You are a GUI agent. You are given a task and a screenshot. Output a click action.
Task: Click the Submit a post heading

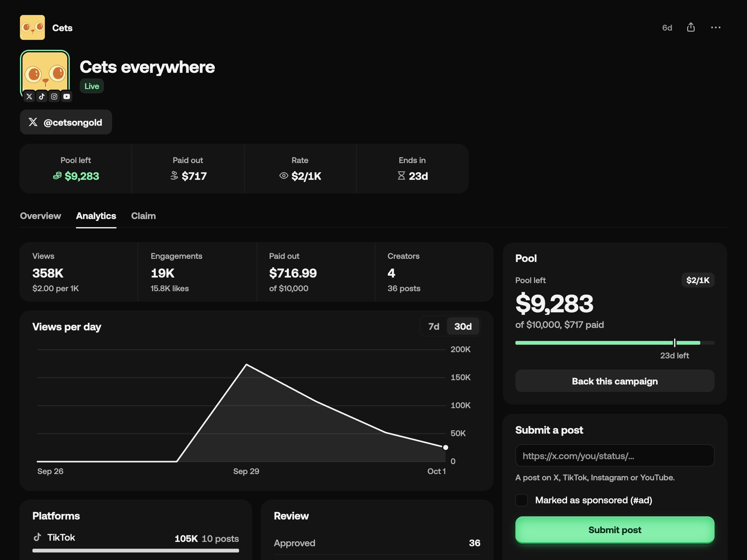click(549, 430)
